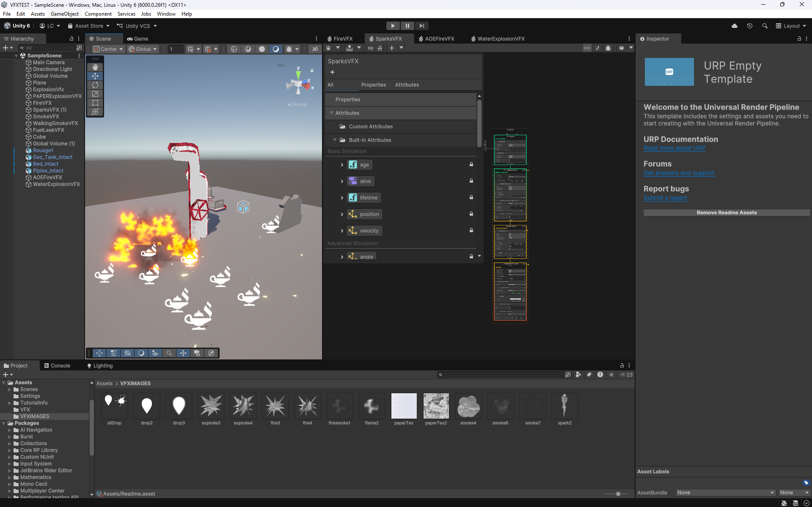Add a property with the SparksVFX blackboard plus
Image resolution: width=812 pixels, height=507 pixels.
coord(332,72)
